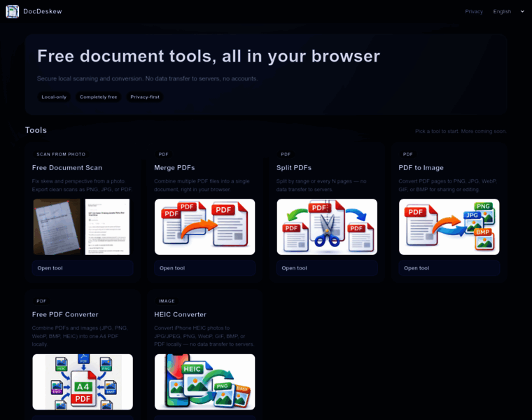Viewport: 532px width, 420px height.
Task: Click the Privacy-first badge
Action: (146, 97)
